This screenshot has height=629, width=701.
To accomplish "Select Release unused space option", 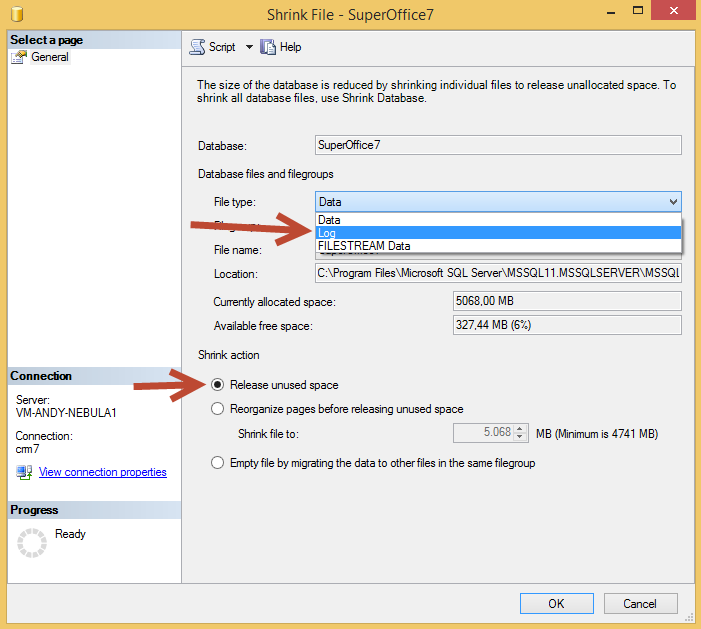I will coord(217,384).
